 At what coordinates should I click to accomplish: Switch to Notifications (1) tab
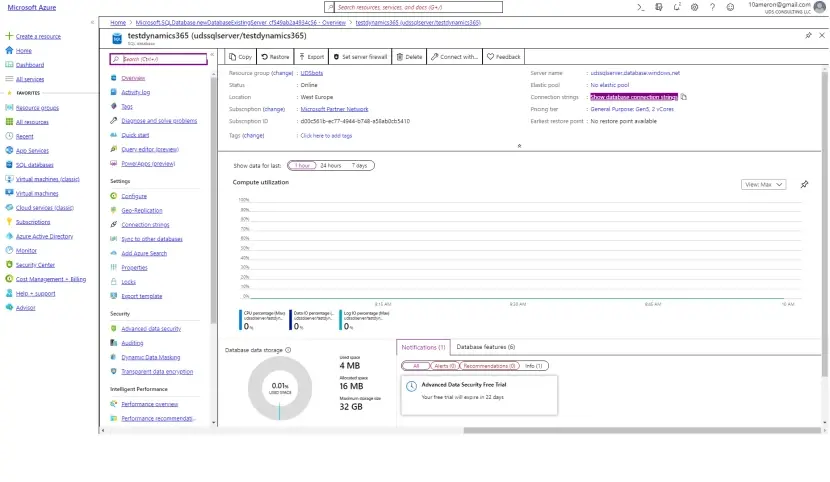click(x=423, y=347)
